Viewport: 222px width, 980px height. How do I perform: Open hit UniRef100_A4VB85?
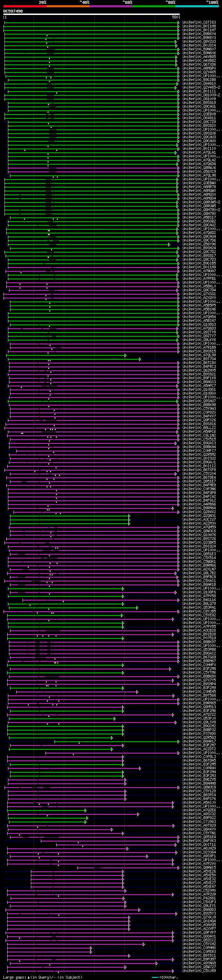click(199, 57)
